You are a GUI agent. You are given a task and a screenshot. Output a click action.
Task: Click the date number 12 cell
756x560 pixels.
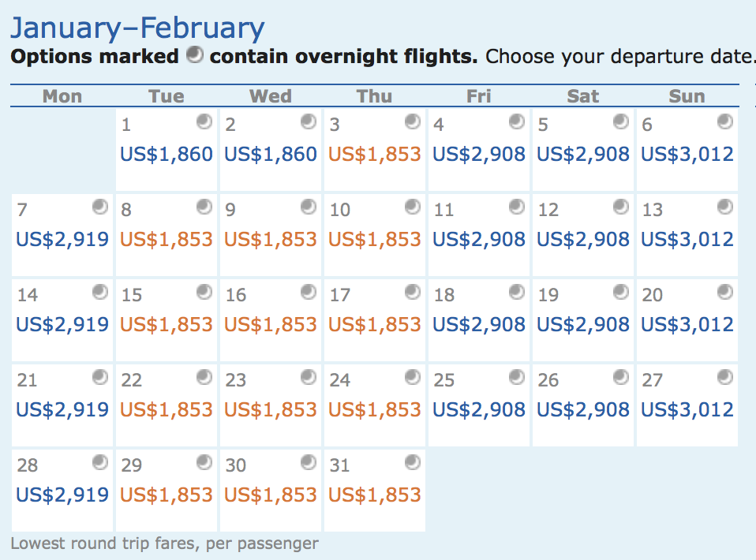pos(548,210)
